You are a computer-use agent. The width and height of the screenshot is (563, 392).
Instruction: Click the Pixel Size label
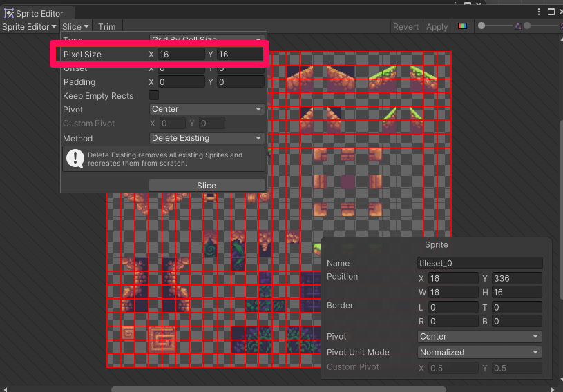point(83,54)
